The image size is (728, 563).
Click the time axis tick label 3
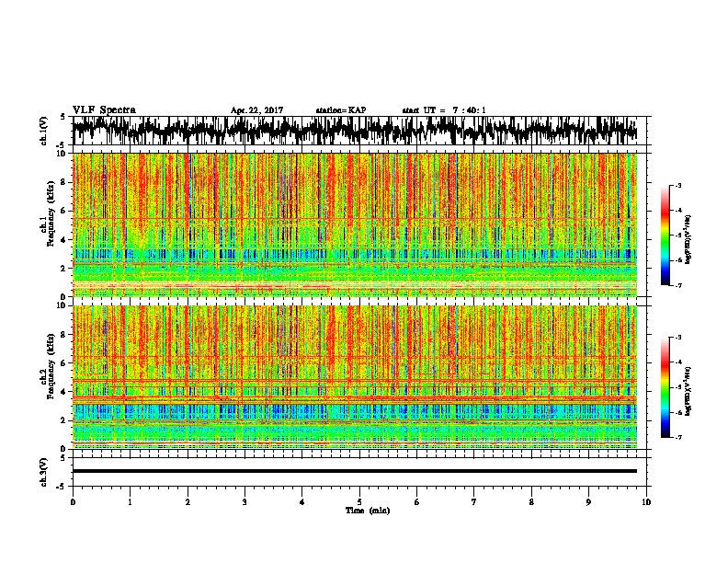245,501
